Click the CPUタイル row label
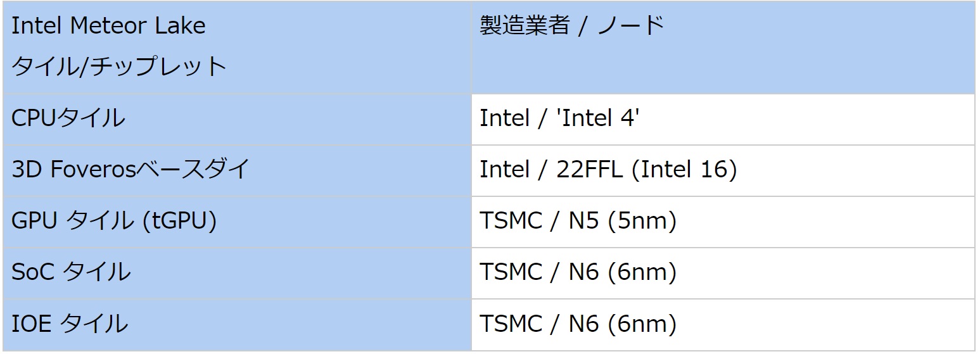This screenshot has width=980, height=354. coord(68,118)
